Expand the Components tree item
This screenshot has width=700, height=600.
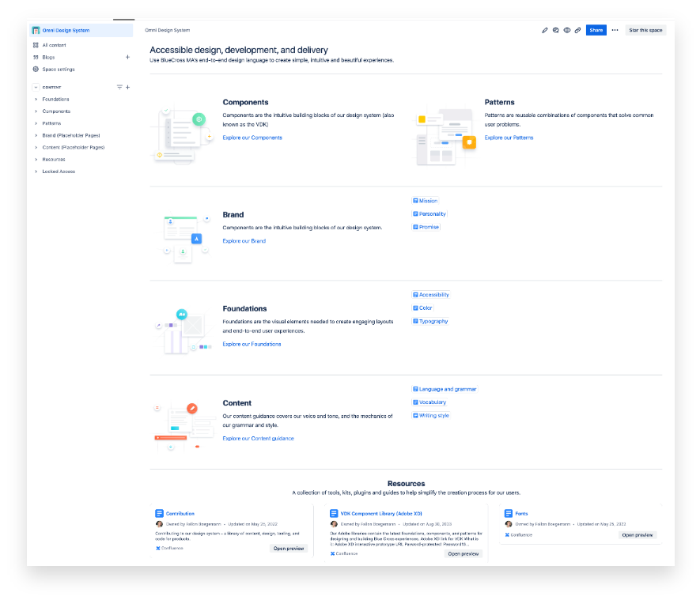click(36, 111)
